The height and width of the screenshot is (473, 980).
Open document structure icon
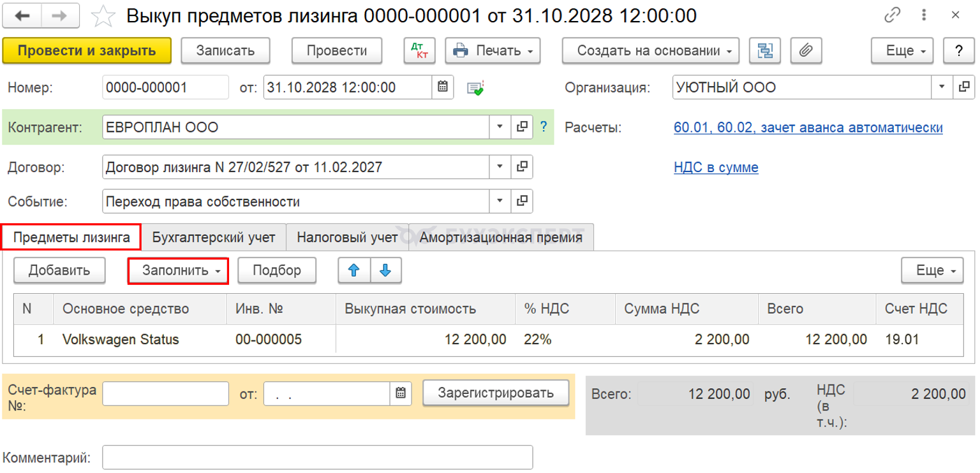coord(764,51)
